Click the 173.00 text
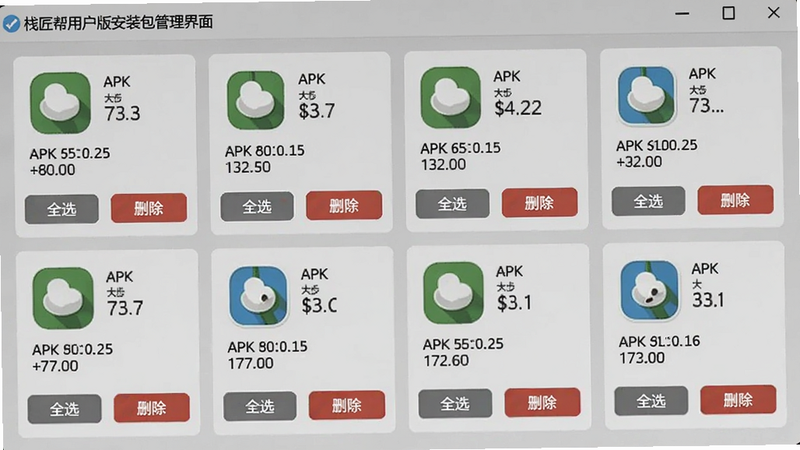The width and height of the screenshot is (800, 450). (x=642, y=358)
